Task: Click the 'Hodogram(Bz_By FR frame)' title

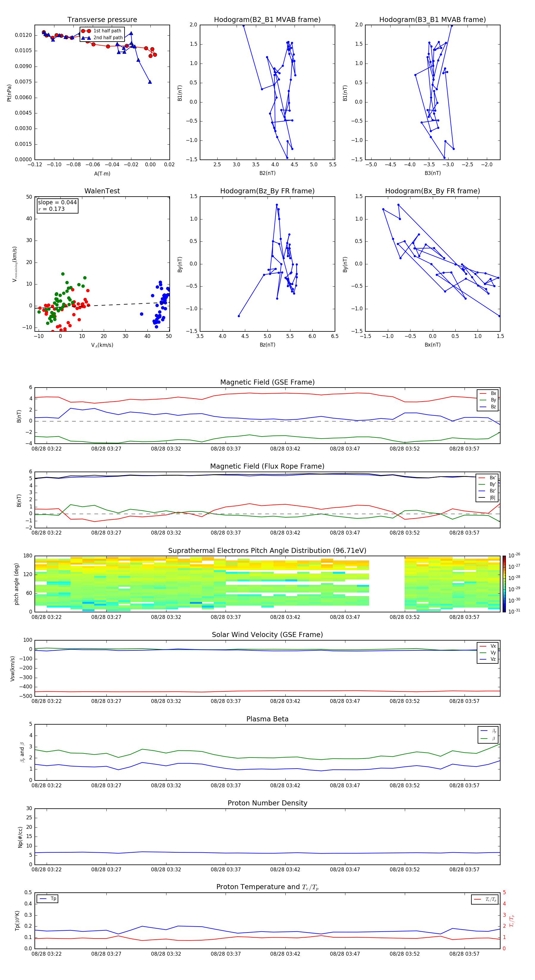Action: (267, 191)
